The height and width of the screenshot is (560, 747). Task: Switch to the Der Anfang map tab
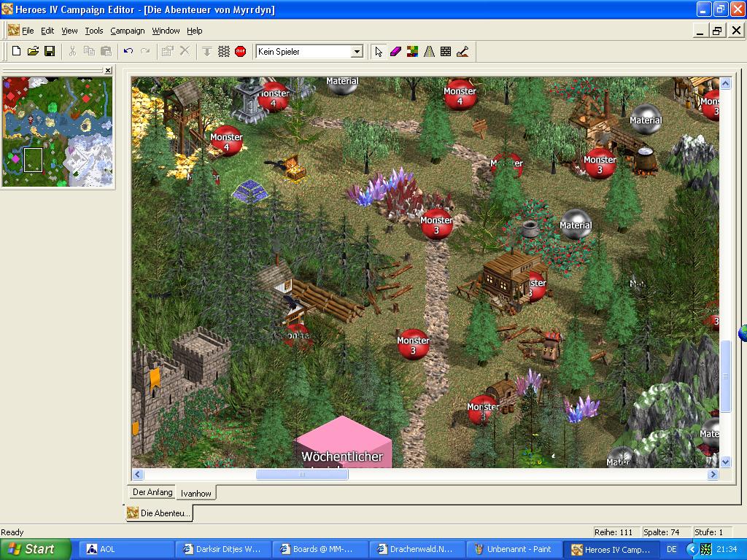152,492
